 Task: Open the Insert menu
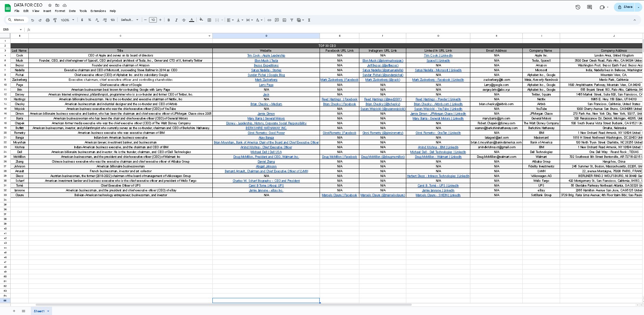pos(47,11)
